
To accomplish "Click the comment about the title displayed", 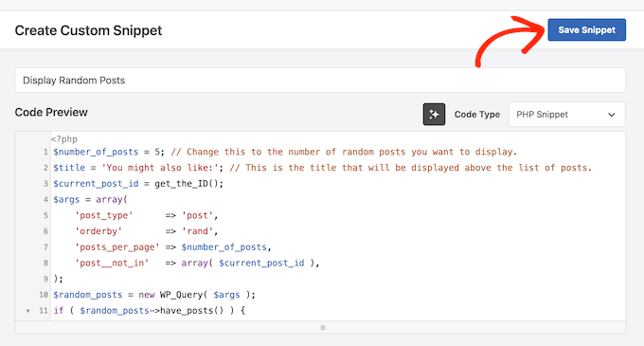I will [411, 168].
